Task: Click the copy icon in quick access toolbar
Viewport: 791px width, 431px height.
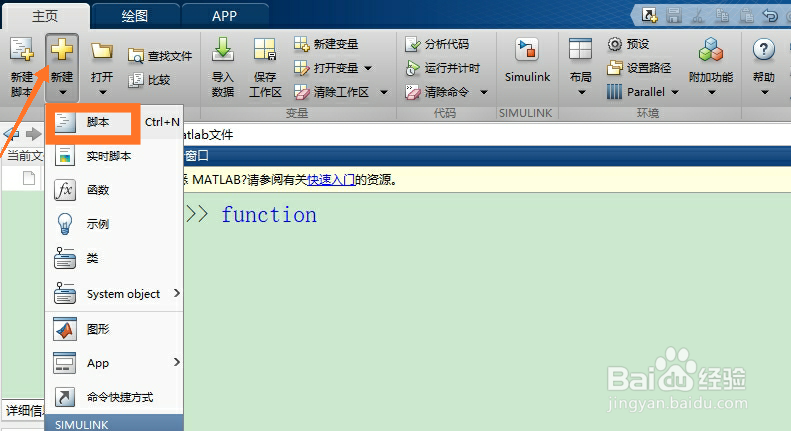Action: (x=722, y=16)
